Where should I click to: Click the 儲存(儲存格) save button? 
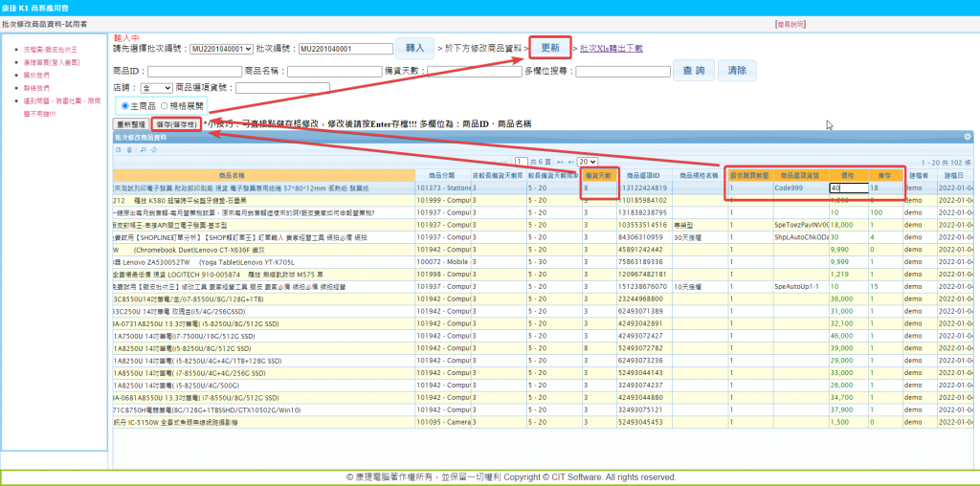point(176,124)
